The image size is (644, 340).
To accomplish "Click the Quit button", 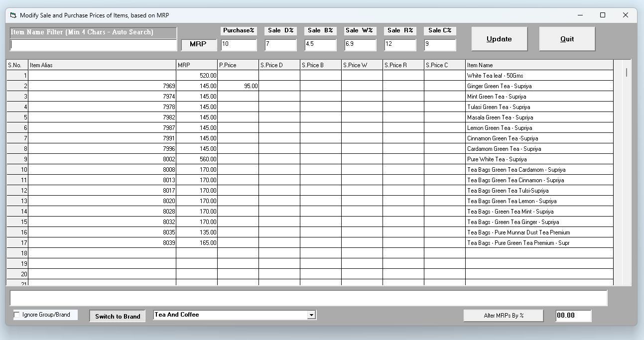I will (567, 39).
